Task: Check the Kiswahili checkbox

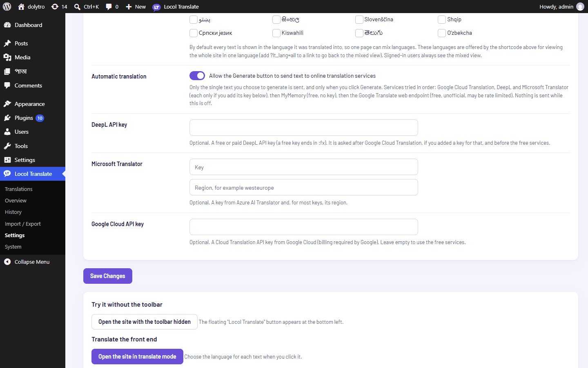Action: 276,33
